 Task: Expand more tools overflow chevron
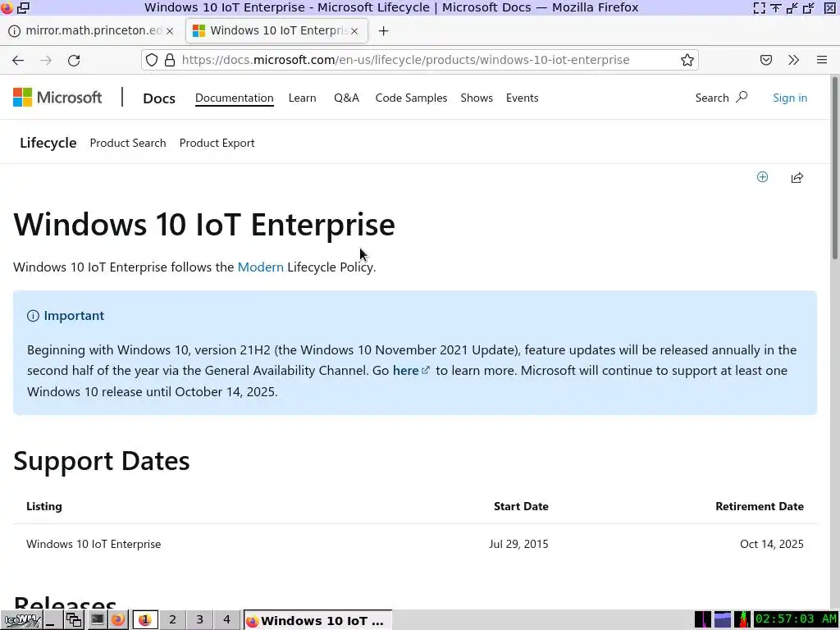tap(794, 60)
